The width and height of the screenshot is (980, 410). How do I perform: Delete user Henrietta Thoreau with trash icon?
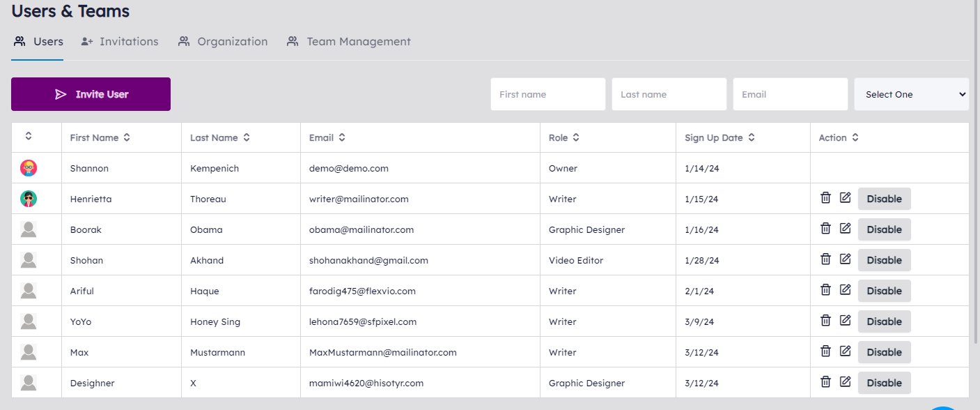coord(825,198)
